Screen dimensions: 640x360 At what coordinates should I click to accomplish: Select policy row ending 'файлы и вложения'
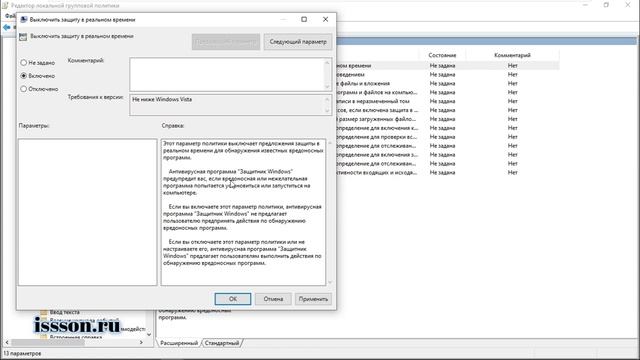tap(447, 83)
